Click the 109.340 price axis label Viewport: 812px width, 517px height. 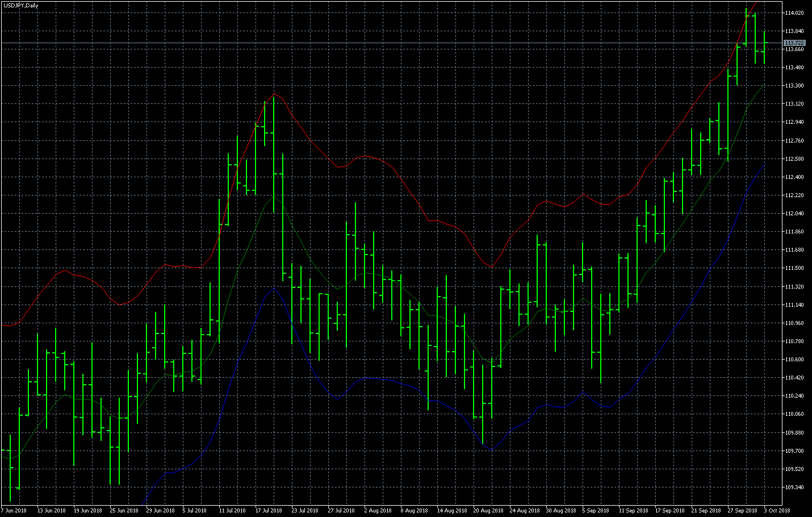coord(794,487)
